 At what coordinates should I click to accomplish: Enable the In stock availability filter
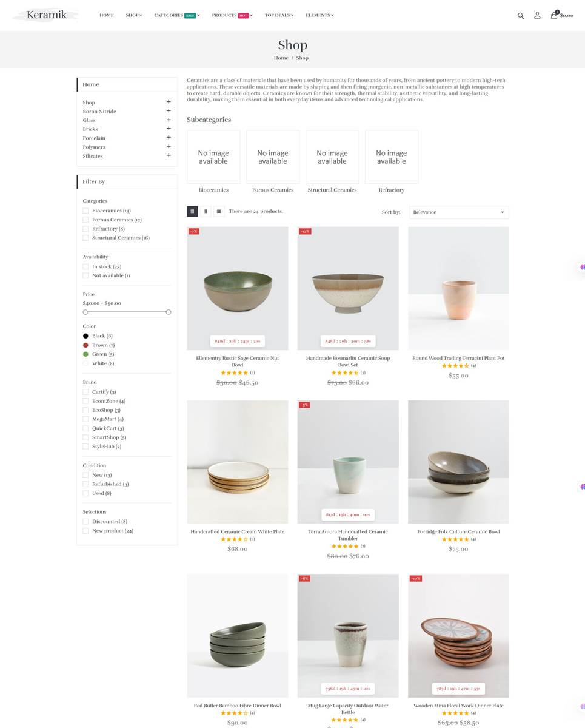point(85,266)
